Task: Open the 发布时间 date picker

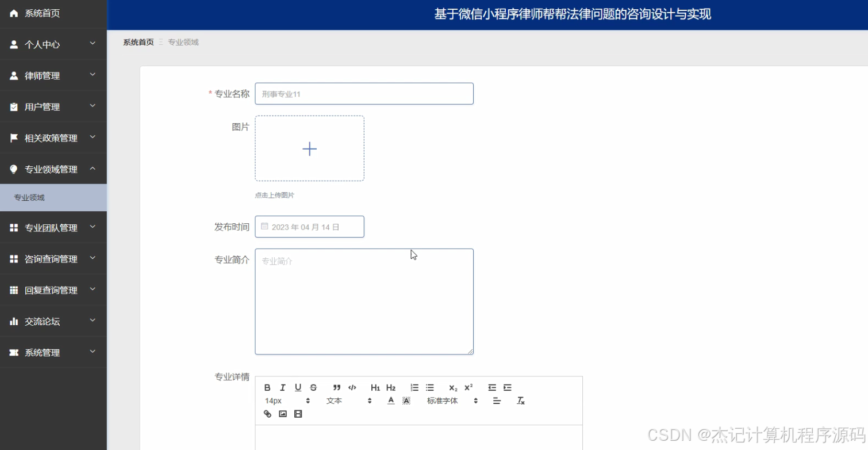Action: (x=309, y=227)
